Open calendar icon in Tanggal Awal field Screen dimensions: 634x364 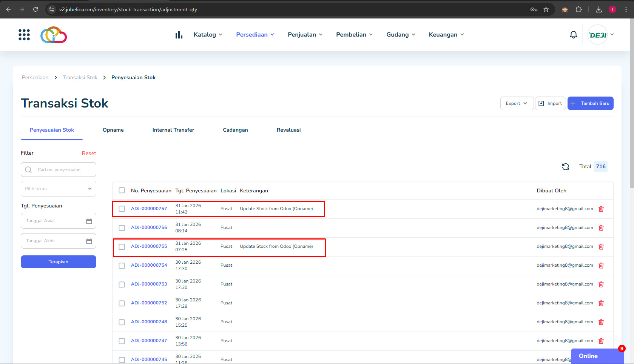tap(89, 221)
